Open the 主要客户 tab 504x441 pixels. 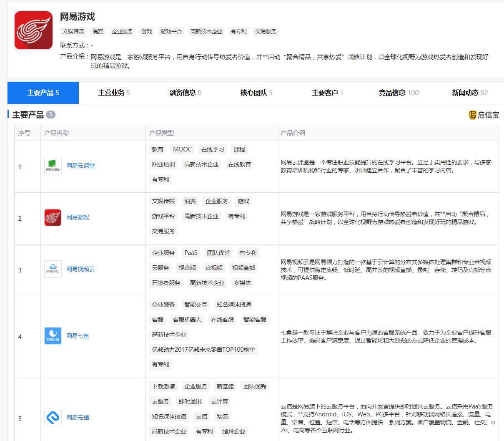(x=328, y=93)
